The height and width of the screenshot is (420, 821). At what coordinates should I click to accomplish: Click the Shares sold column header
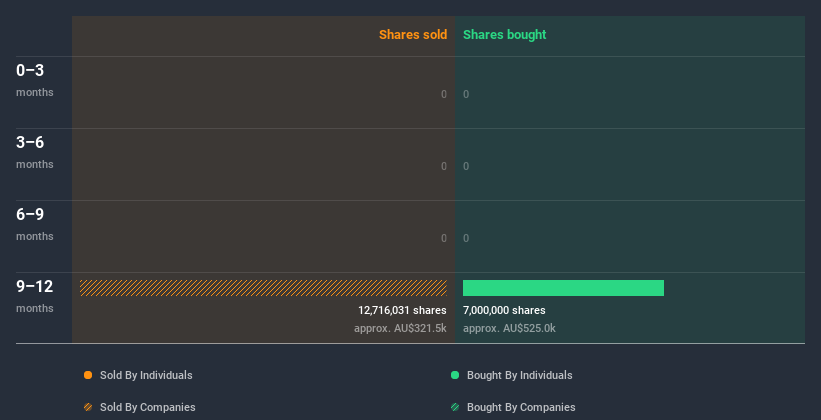tap(413, 35)
